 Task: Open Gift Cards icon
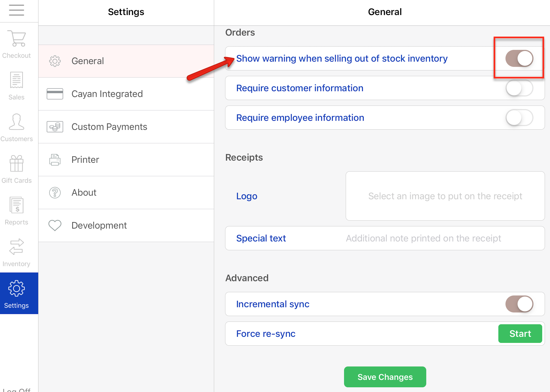(16, 163)
